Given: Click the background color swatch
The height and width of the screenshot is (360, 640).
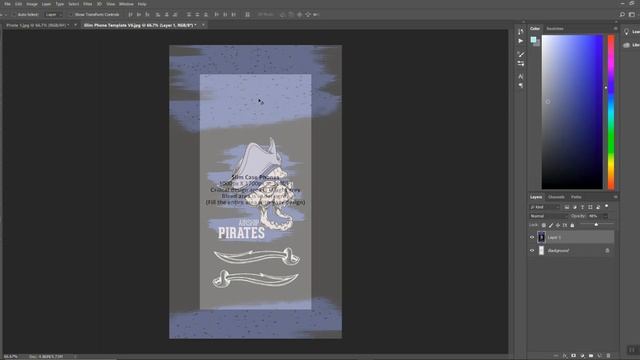Looking at the screenshot, I should click(537, 43).
